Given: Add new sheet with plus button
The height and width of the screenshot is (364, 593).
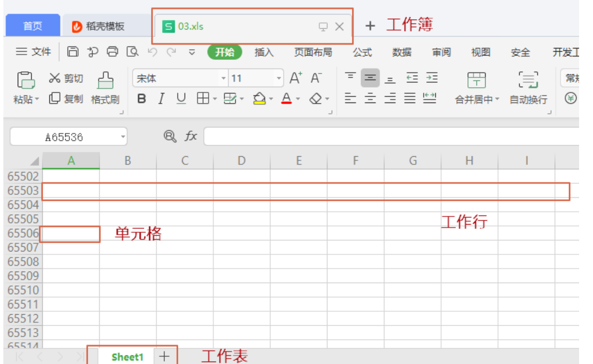Looking at the screenshot, I should pyautogui.click(x=164, y=356).
